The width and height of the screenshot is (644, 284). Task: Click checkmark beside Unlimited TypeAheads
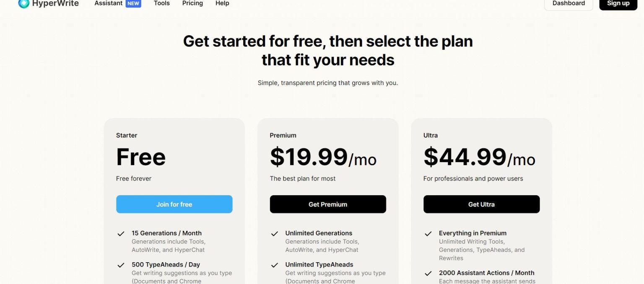click(x=275, y=265)
